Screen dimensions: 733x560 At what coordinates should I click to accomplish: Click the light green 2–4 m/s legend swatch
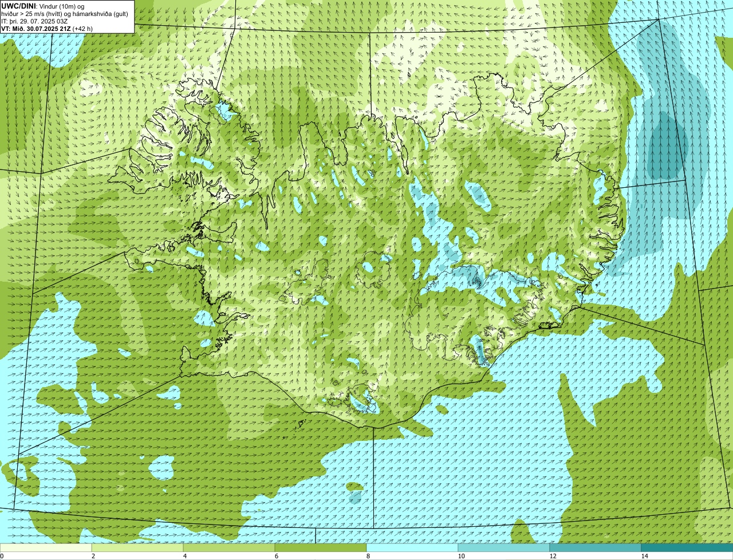tap(137, 547)
